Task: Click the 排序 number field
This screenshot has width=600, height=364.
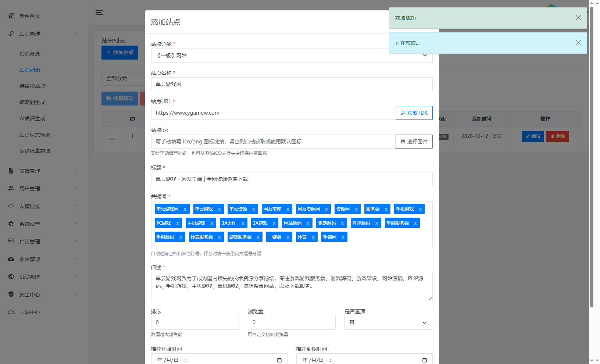Action: [195, 322]
